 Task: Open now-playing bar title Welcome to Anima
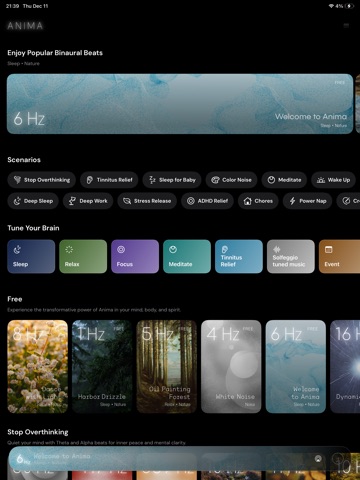[62, 456]
